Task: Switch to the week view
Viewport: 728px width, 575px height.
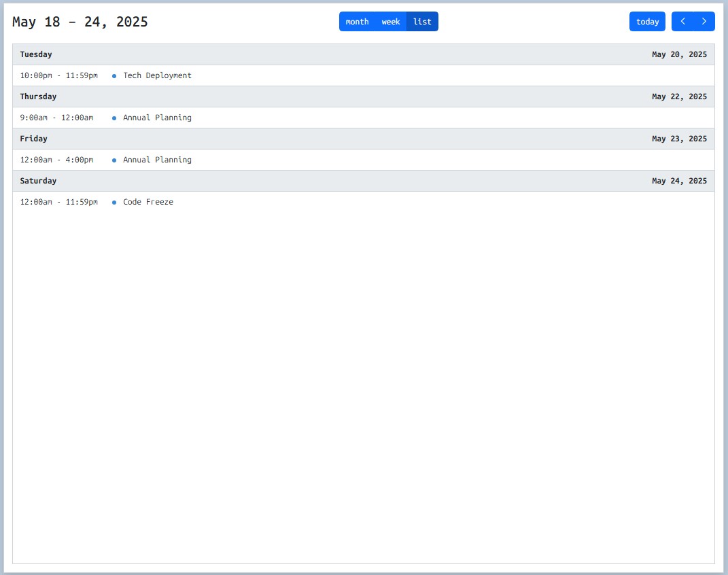Action: pyautogui.click(x=391, y=22)
